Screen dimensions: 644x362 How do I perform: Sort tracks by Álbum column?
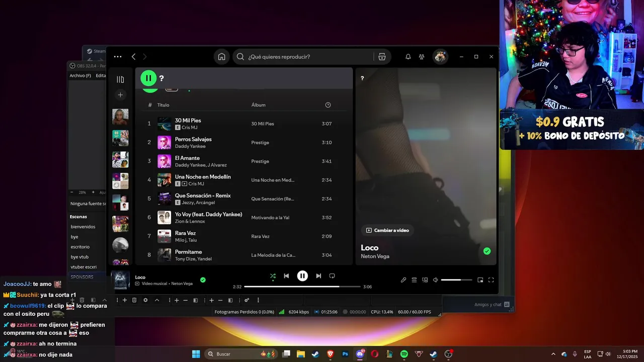pyautogui.click(x=258, y=105)
